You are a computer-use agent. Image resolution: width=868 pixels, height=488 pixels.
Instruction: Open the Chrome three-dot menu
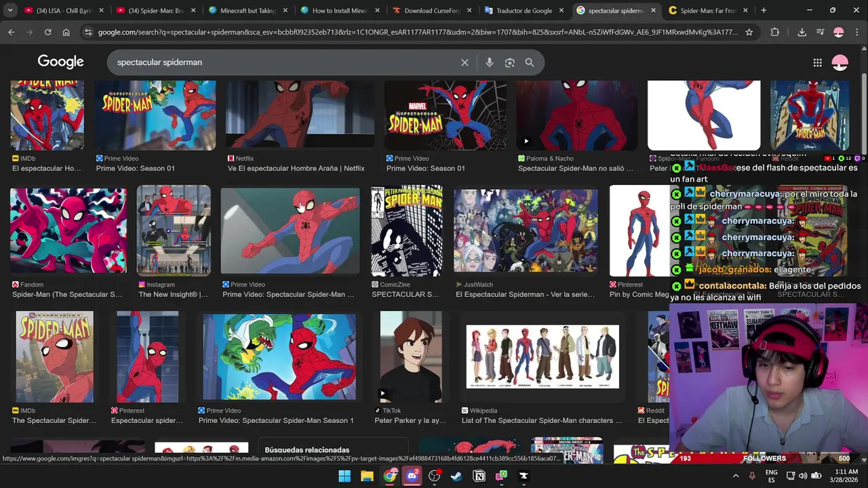856,32
